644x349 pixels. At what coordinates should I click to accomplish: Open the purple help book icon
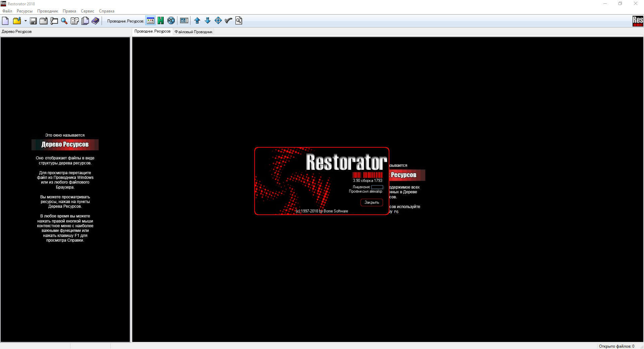point(96,21)
